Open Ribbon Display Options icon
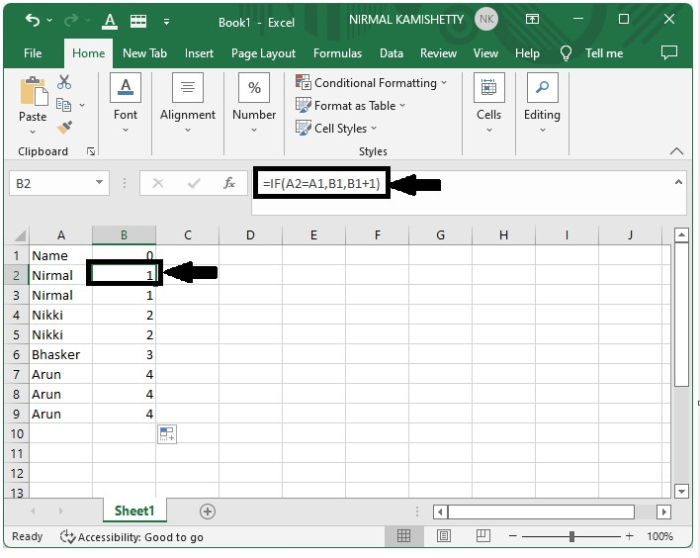Screen dimensions: 700x558 pyautogui.click(x=532, y=19)
